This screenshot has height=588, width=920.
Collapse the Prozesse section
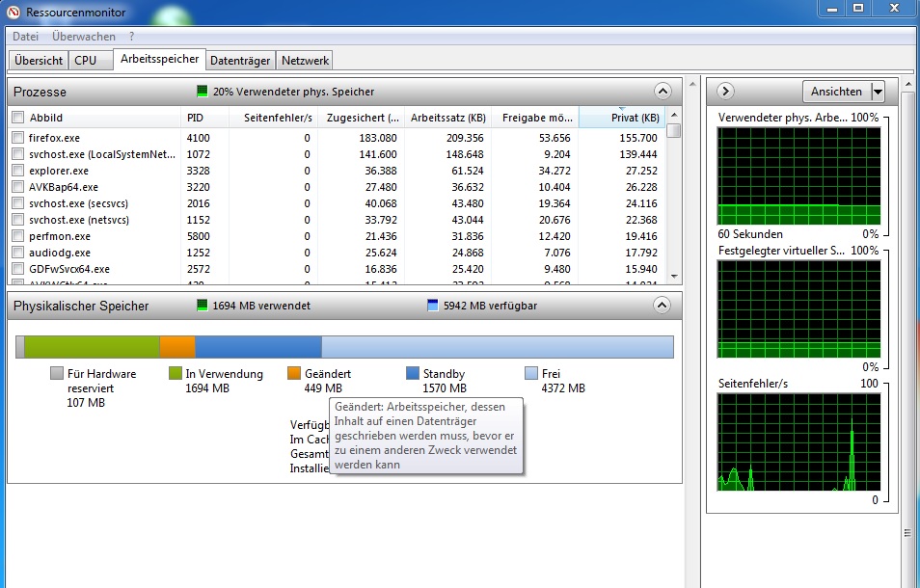663,91
